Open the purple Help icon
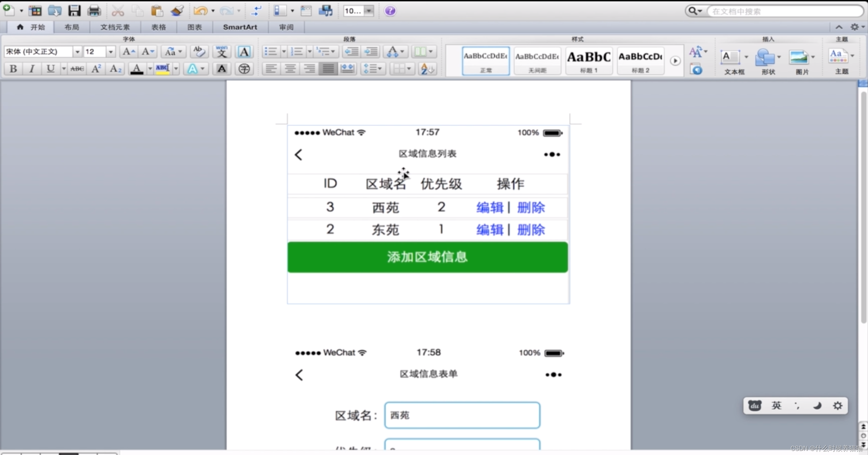868x455 pixels. (390, 11)
